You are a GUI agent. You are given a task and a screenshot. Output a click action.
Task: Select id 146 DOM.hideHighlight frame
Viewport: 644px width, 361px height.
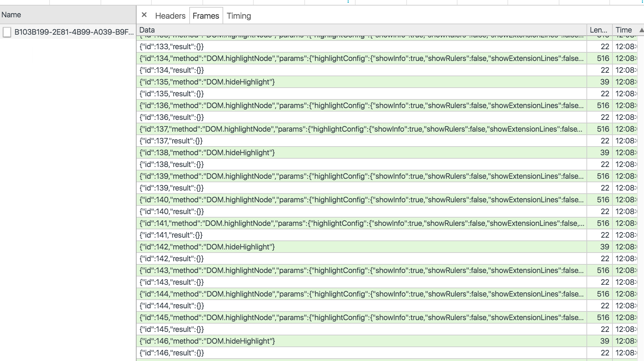[207, 341]
